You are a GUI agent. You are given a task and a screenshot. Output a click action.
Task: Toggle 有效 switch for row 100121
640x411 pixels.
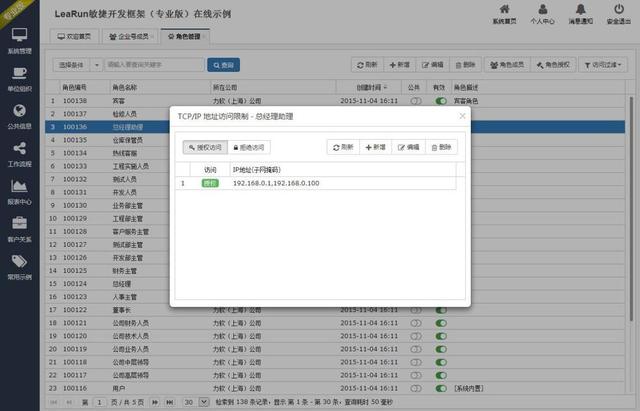pyautogui.click(x=441, y=323)
